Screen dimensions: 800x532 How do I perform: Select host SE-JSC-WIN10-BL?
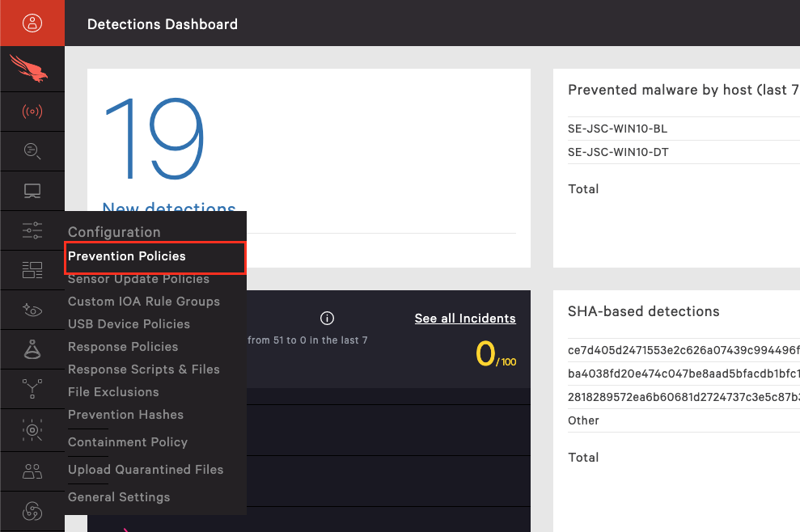click(617, 129)
